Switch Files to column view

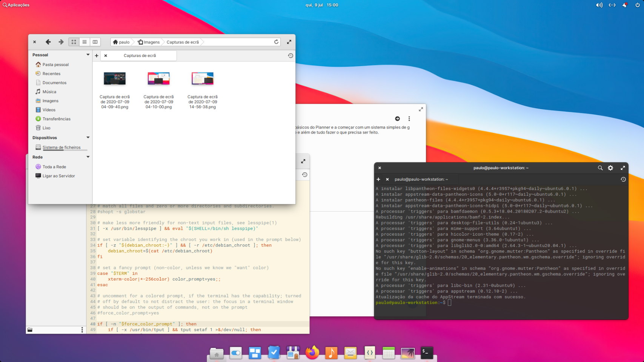click(x=95, y=42)
